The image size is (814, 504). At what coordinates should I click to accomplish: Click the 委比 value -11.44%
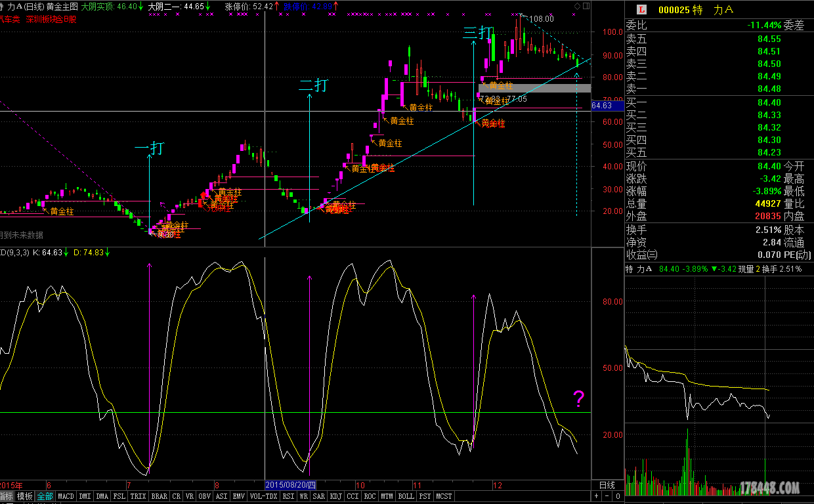pos(764,25)
